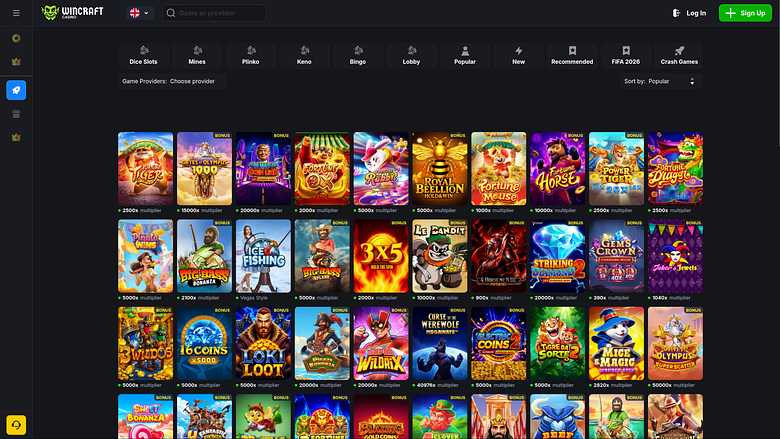The height and width of the screenshot is (439, 780).
Task: Open the Striking Diamond 2 game
Action: coord(558,256)
